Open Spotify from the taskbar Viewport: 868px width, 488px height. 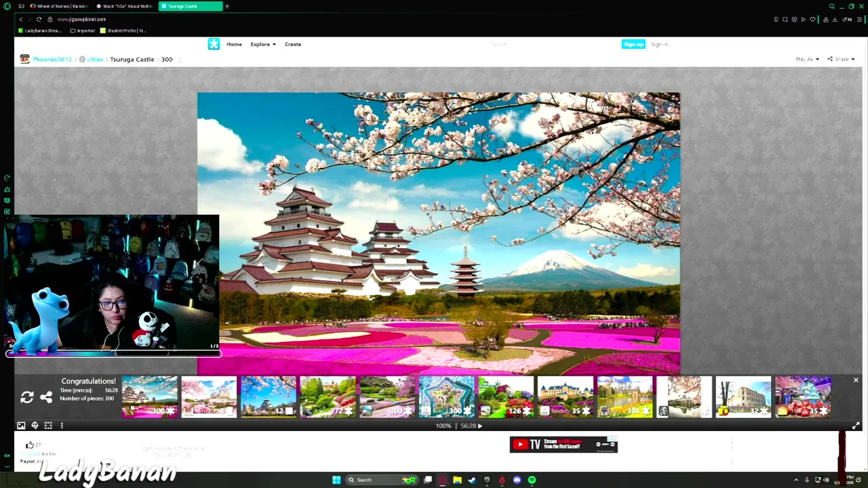click(532, 480)
